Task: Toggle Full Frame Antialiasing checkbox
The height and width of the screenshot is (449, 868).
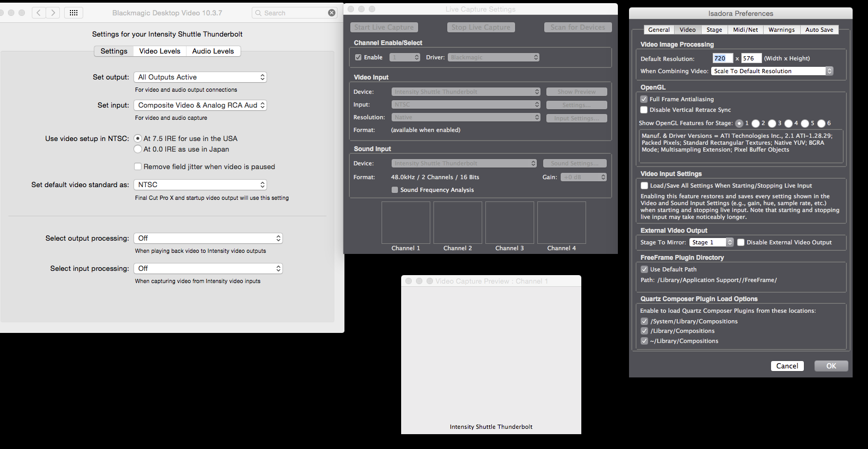Action: 644,99
